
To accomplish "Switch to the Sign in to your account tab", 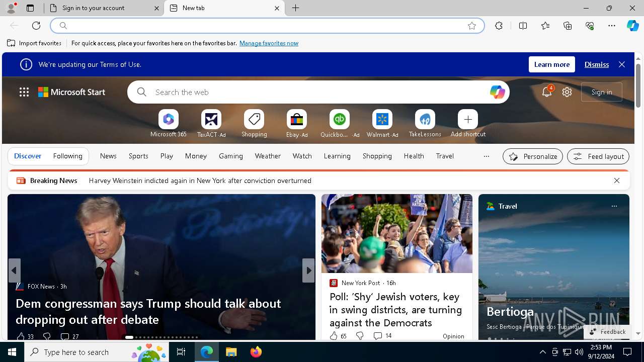I will pos(104,8).
